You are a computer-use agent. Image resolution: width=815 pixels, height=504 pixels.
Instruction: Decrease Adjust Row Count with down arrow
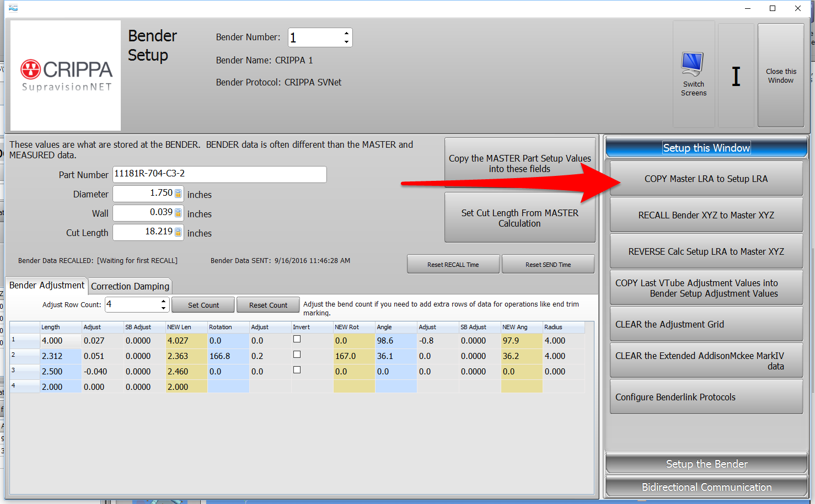click(x=163, y=308)
